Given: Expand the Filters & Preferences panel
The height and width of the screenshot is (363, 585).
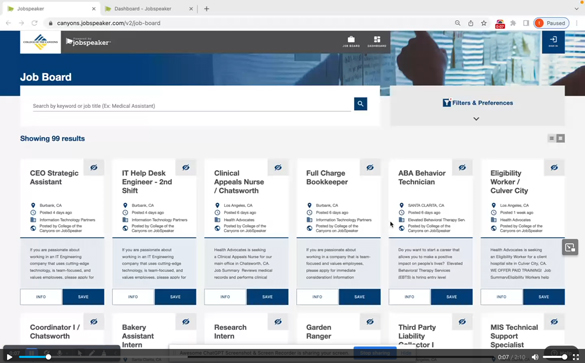Looking at the screenshot, I should point(478,103).
